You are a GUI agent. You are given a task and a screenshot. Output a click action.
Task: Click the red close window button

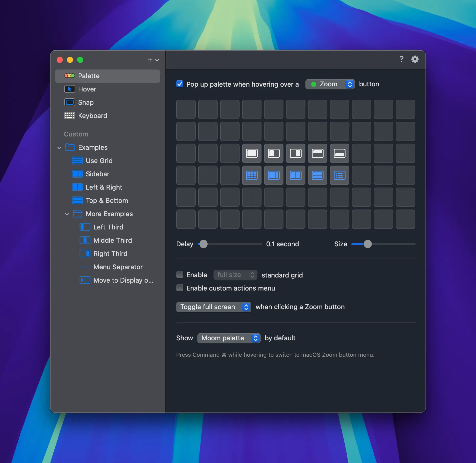pos(60,60)
